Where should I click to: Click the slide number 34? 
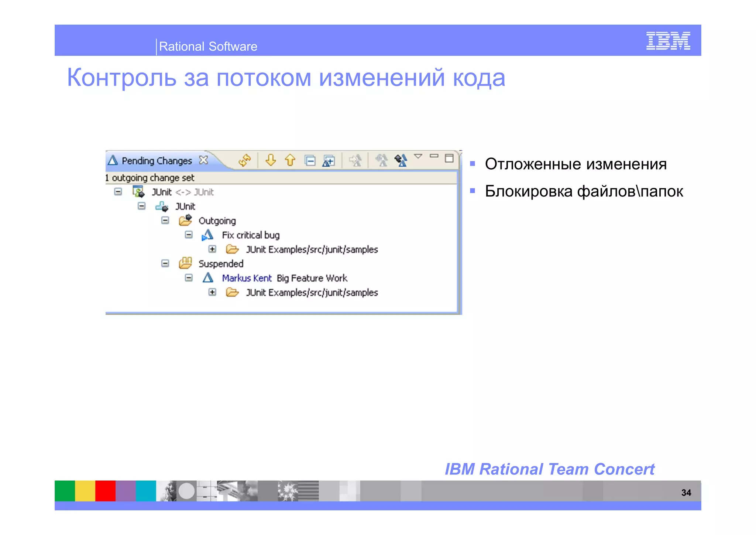point(686,493)
